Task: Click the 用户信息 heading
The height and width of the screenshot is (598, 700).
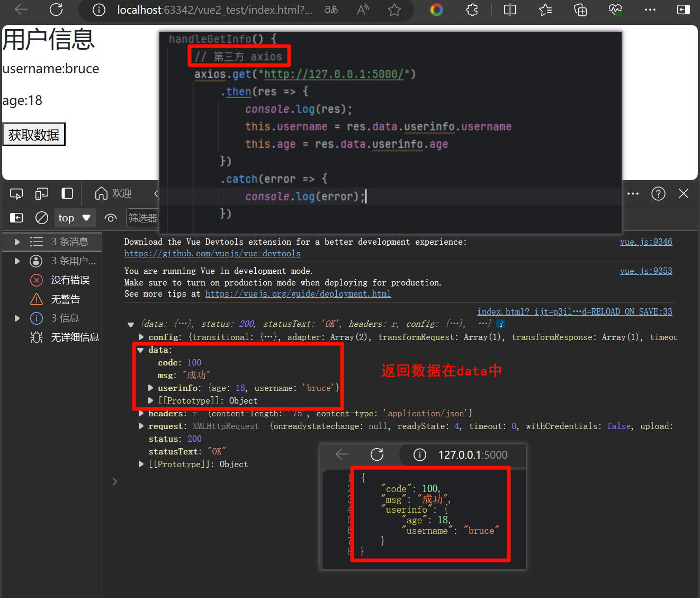Action: pyautogui.click(x=48, y=40)
